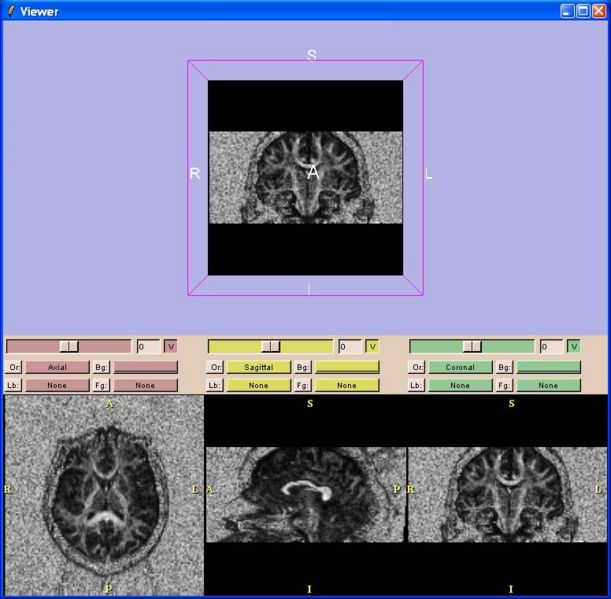611x599 pixels.
Task: Click the 3D view coronal brain image
Action: pos(305,177)
